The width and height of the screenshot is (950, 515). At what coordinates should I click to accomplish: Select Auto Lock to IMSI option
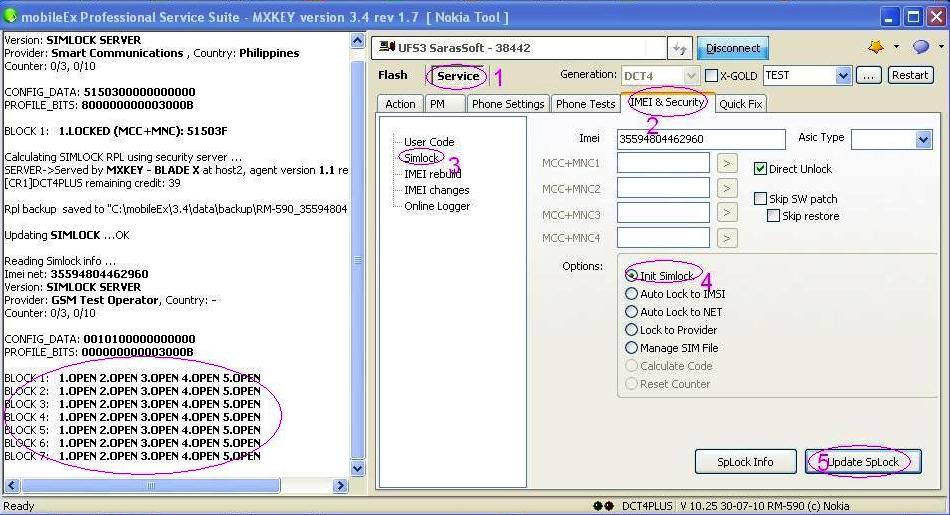point(631,293)
